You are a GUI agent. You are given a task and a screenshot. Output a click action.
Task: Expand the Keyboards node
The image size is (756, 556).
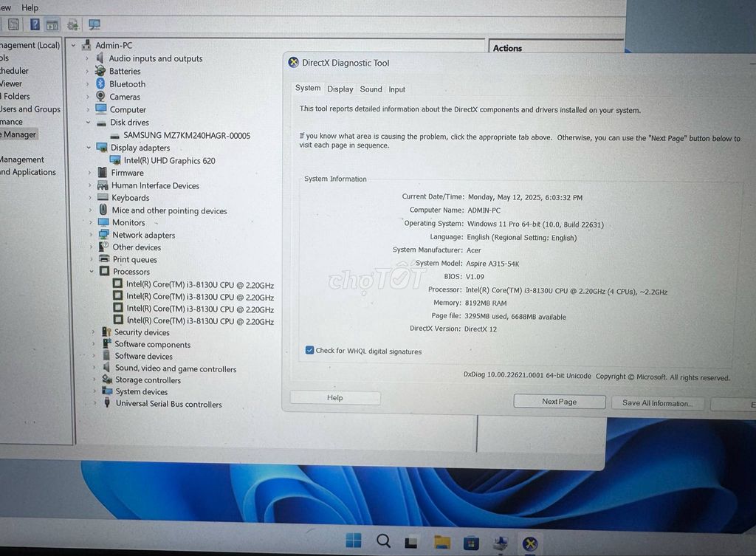pos(89,198)
